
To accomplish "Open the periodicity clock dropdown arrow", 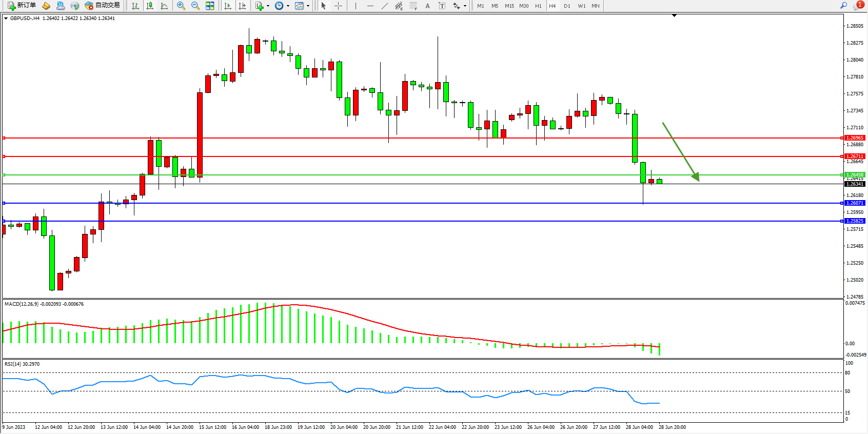I will [288, 6].
